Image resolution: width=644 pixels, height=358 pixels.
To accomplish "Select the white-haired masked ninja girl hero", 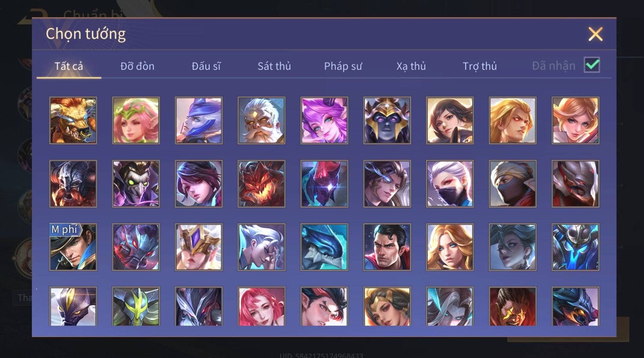I will (450, 184).
